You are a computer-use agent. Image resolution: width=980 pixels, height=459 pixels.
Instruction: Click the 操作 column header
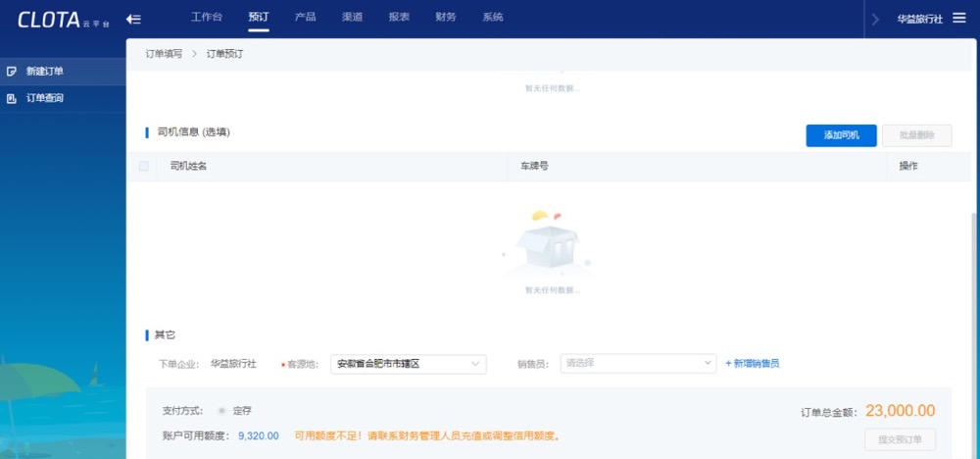point(908,167)
